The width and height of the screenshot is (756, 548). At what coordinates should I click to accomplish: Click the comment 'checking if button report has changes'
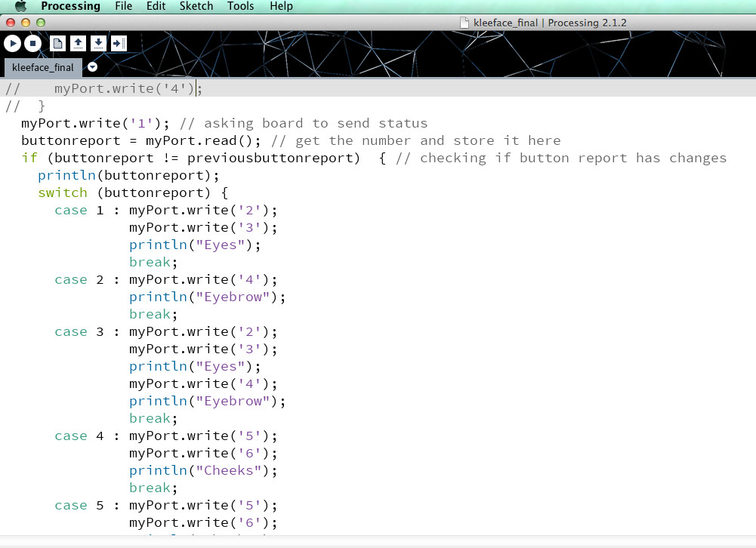click(561, 158)
